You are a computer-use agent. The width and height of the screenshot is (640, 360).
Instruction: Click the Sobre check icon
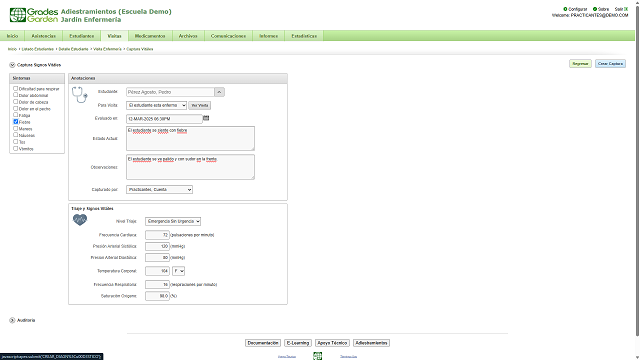click(x=595, y=9)
